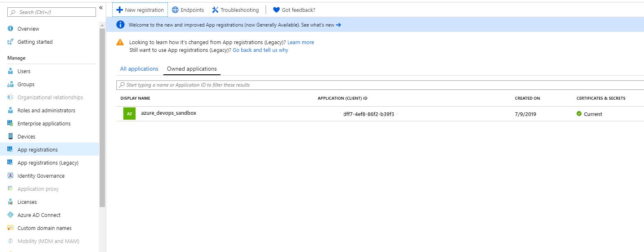Click the Licenses icon
644x252 pixels.
click(x=11, y=202)
